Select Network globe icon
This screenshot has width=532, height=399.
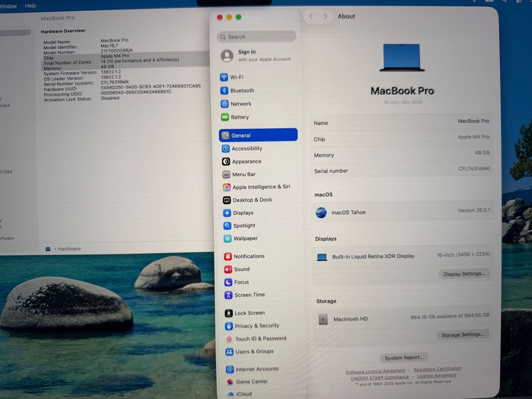[x=225, y=104]
